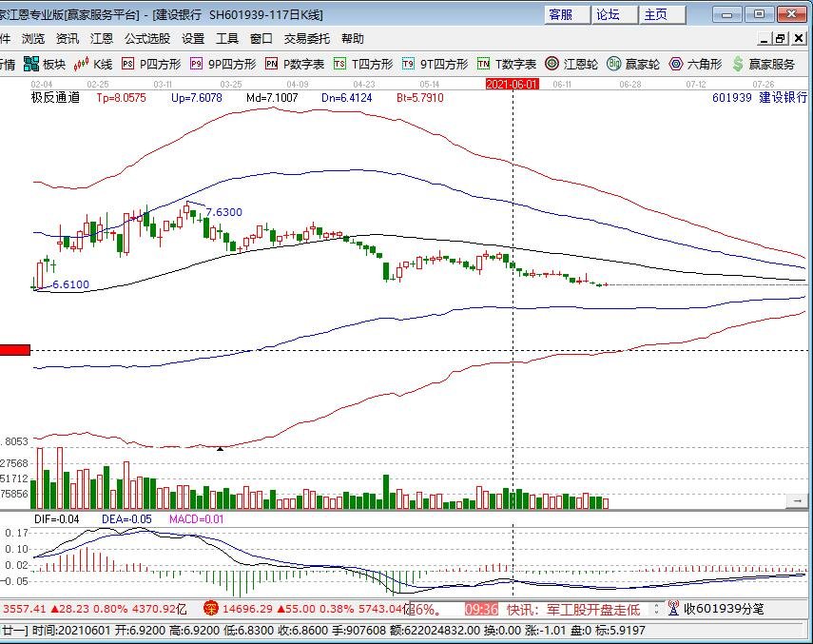Open the 窗口 menu

coord(261,38)
